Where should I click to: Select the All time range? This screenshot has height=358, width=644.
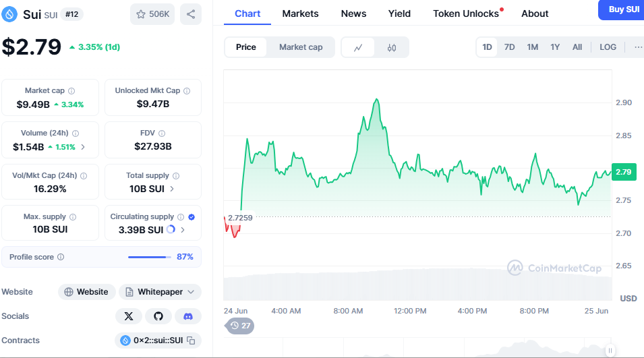pos(577,47)
